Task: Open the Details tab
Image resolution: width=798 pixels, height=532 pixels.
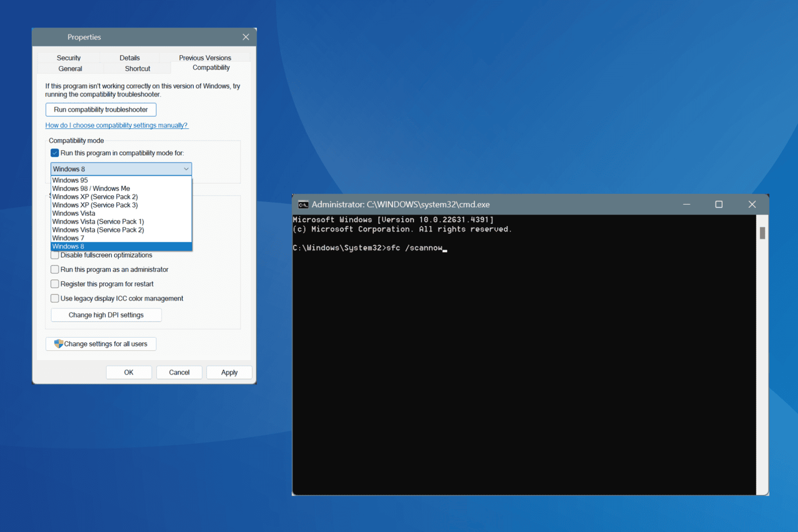Action: tap(130, 58)
